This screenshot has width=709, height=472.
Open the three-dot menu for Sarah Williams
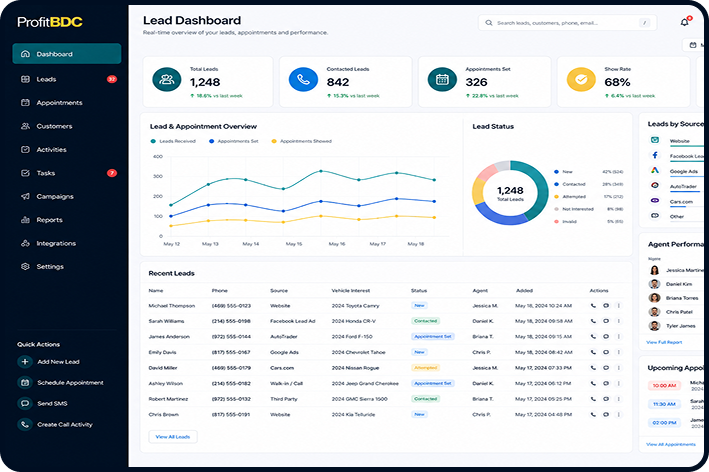[x=619, y=321]
